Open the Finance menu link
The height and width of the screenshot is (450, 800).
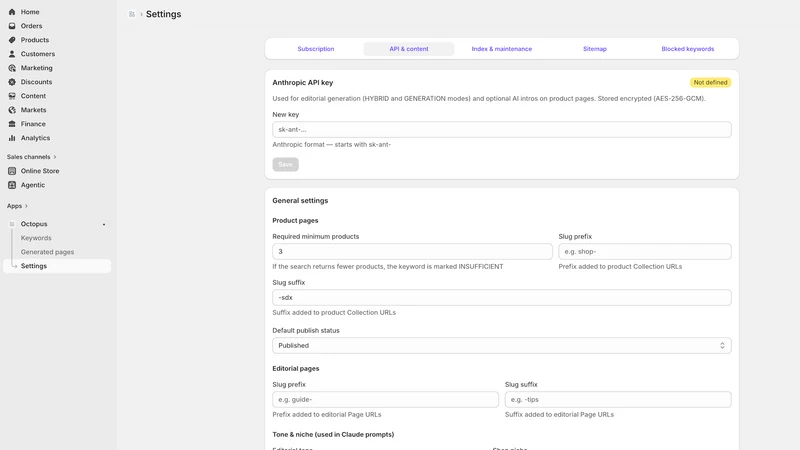tap(33, 124)
